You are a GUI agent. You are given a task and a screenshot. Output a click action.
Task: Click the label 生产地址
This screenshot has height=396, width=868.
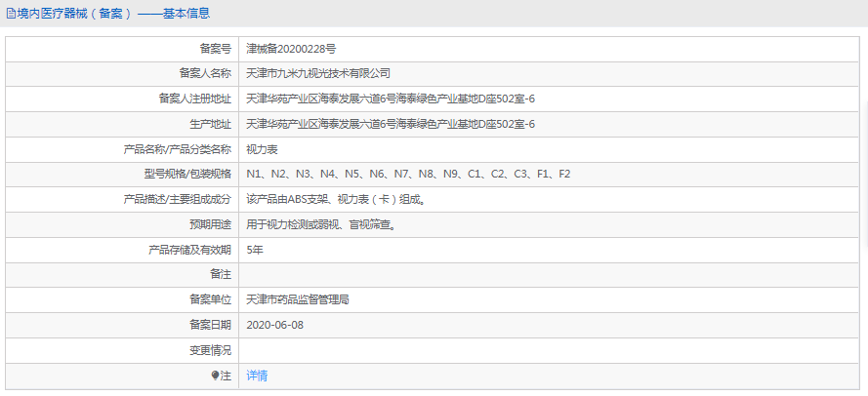pos(210,124)
